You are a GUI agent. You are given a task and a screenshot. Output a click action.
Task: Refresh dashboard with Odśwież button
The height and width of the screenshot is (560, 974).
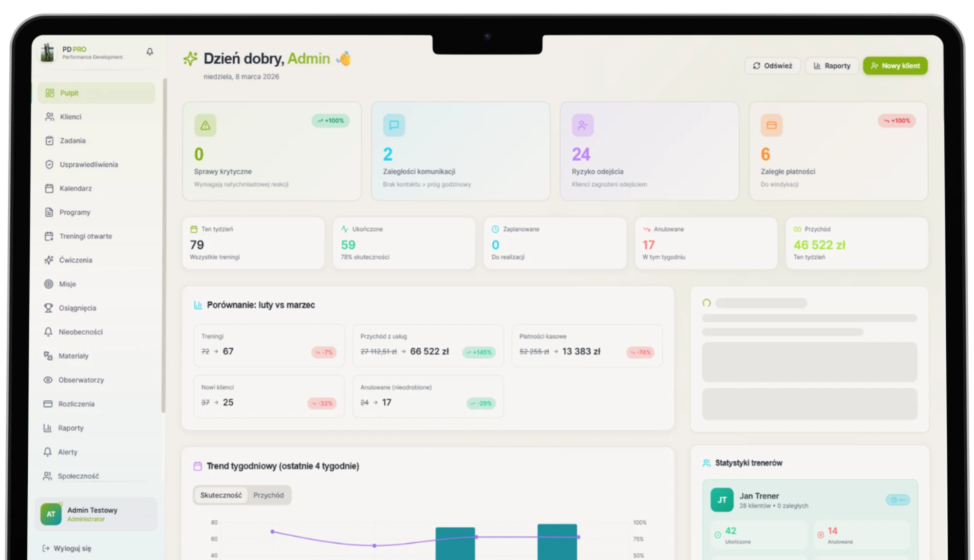[x=772, y=66]
